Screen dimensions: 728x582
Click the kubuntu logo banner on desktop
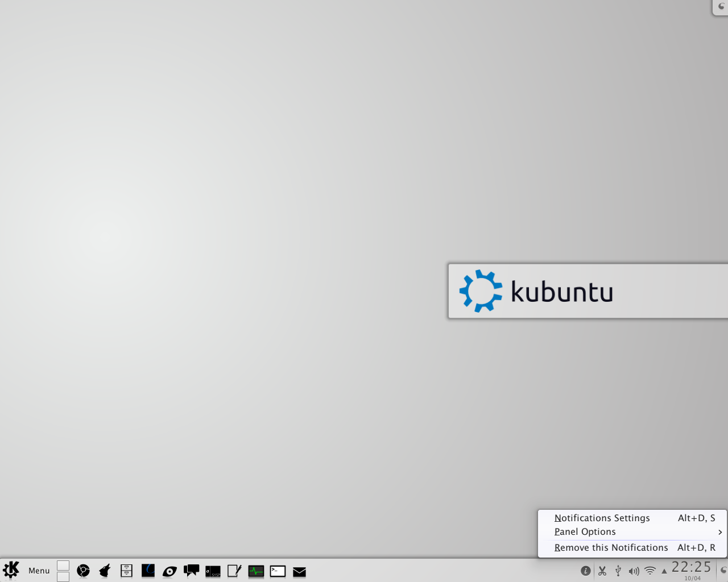click(588, 291)
